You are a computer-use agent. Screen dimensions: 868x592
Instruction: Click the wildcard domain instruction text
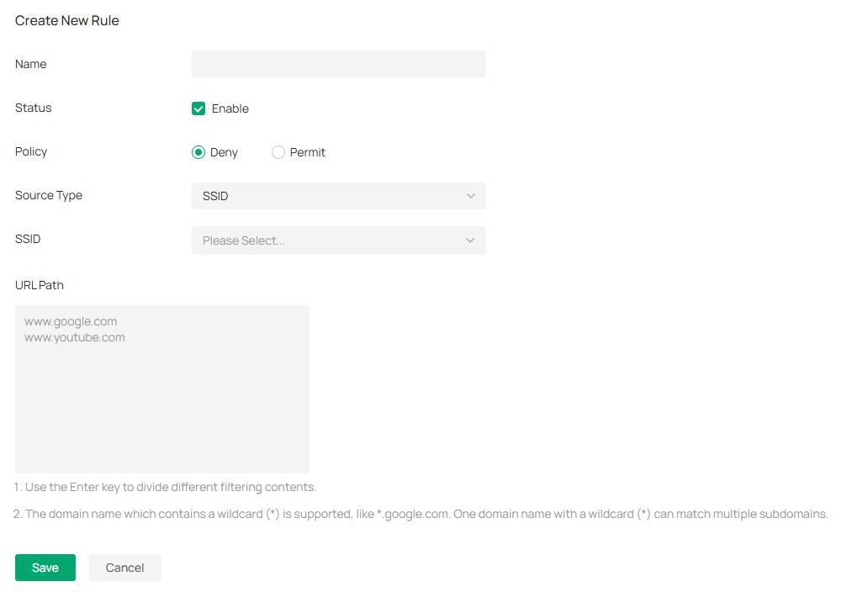(421, 514)
